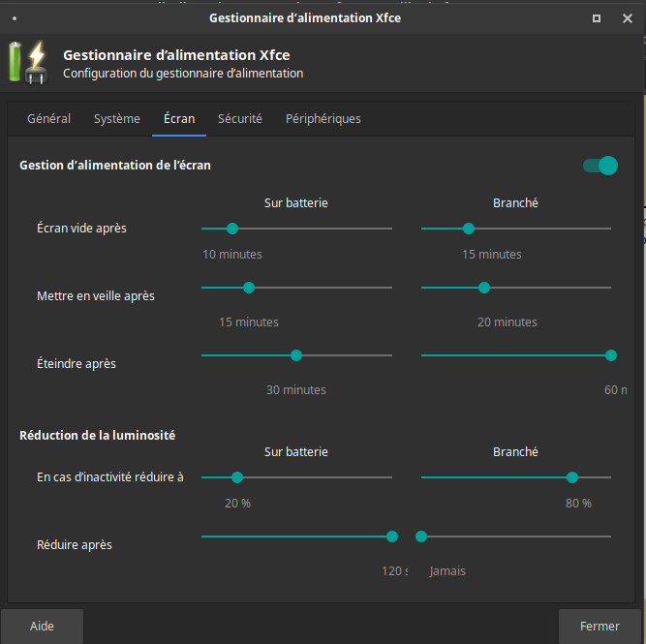This screenshot has height=644, width=646.
Task: Click the '15 minutes' label under Branché
Action: 492,255
